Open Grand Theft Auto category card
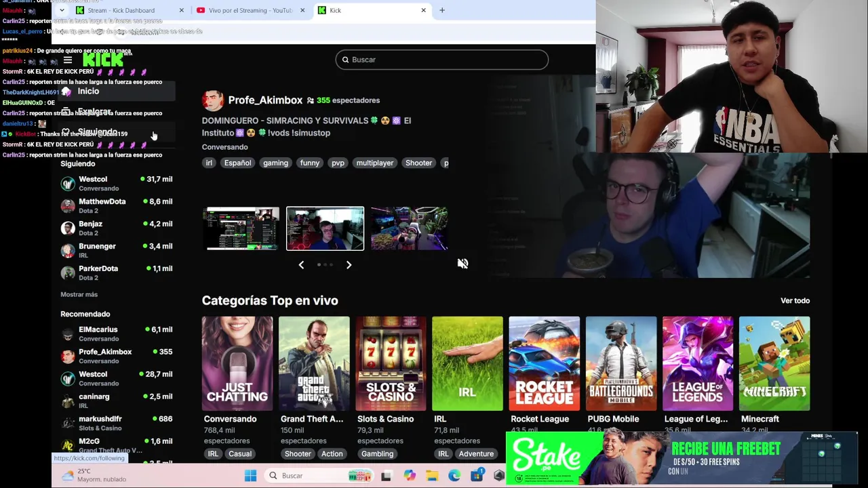868x488 pixels. [x=314, y=363]
